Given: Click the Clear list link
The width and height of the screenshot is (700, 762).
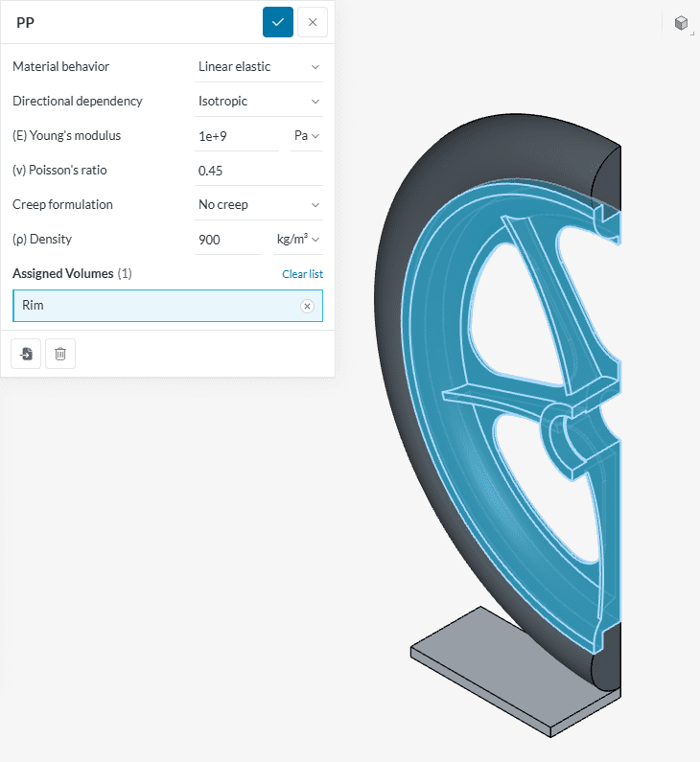Looking at the screenshot, I should pos(302,274).
